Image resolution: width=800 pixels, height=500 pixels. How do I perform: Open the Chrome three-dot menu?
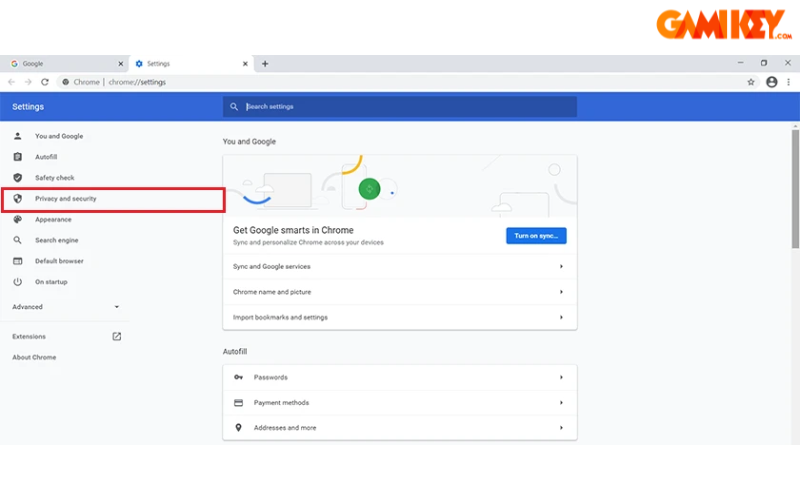pos(789,82)
